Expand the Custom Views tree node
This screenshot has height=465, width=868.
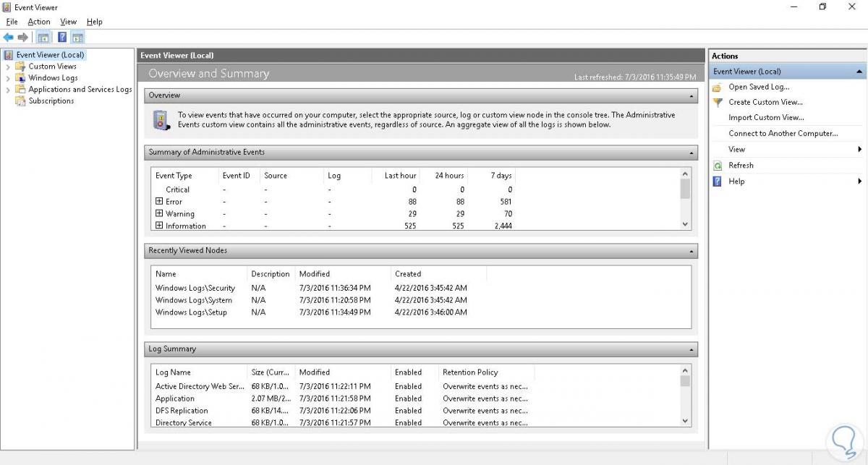click(8, 67)
